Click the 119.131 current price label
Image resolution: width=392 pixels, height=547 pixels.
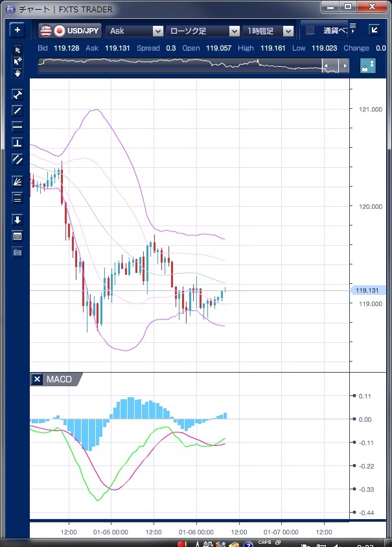pos(367,290)
